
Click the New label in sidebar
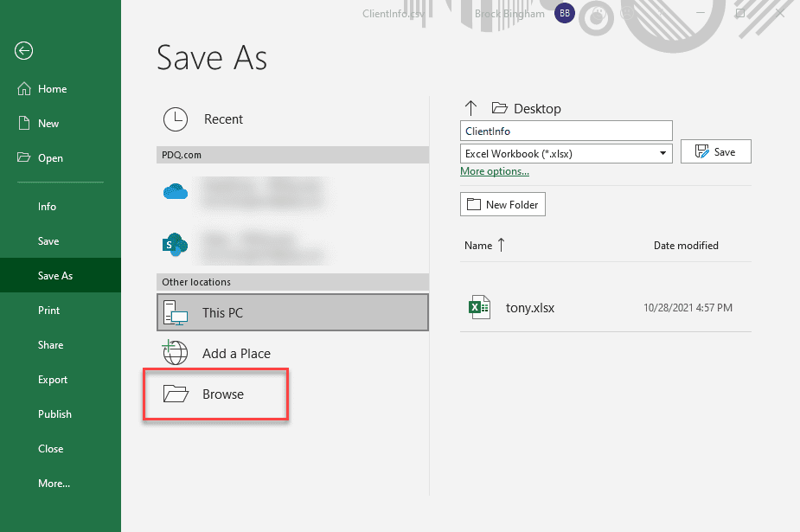tap(48, 124)
